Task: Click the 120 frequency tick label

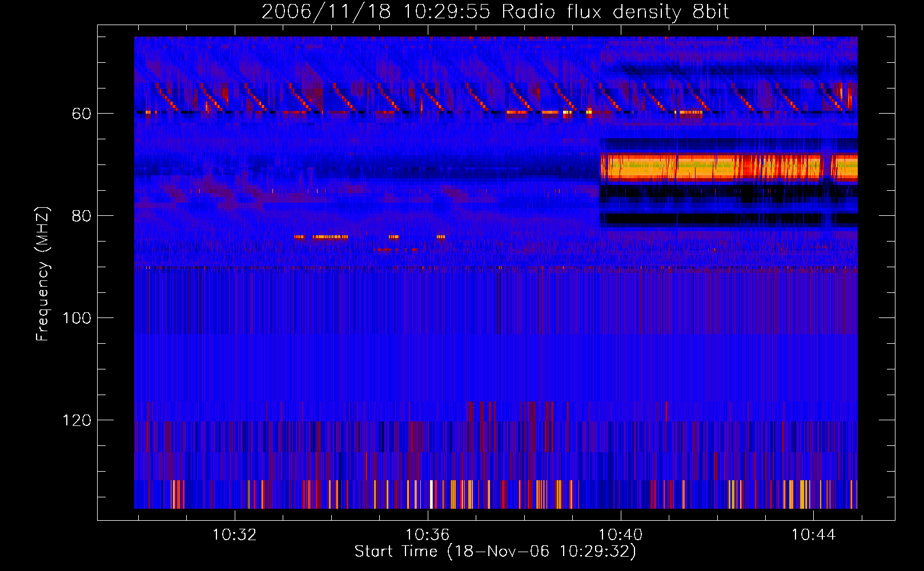Action: (x=77, y=420)
